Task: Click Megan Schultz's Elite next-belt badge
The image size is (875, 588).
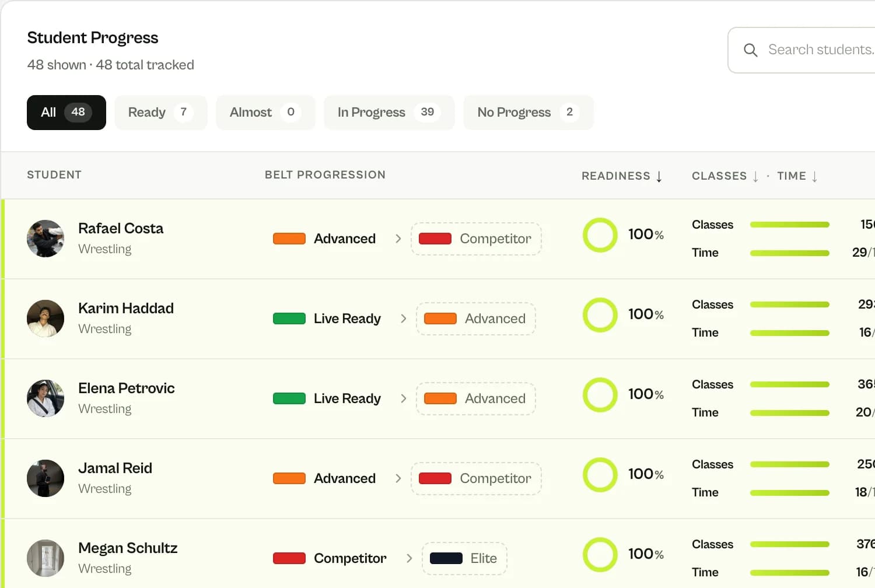Action: pos(464,558)
